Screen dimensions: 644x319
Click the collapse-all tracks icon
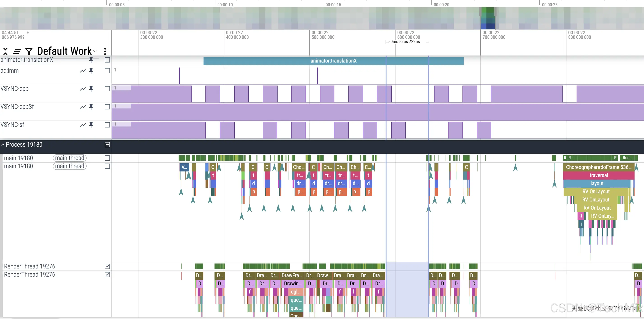coord(5,51)
